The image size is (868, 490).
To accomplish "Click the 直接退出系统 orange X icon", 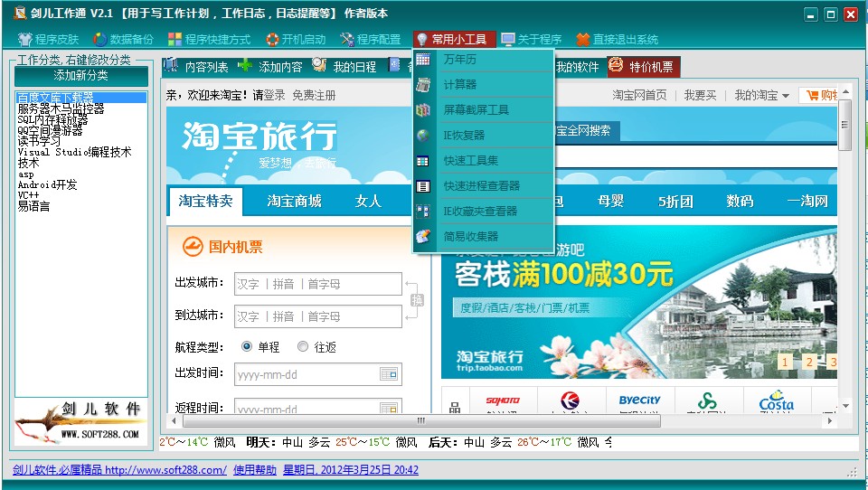I will click(x=583, y=39).
